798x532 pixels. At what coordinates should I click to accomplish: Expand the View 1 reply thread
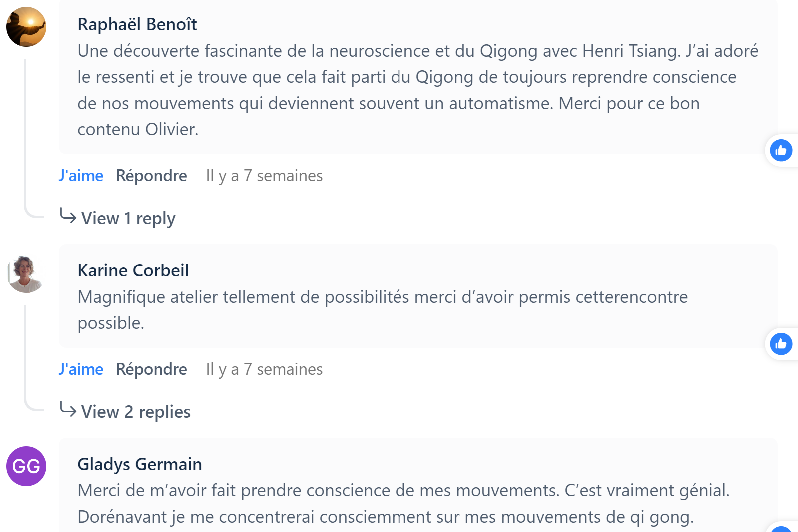point(128,218)
